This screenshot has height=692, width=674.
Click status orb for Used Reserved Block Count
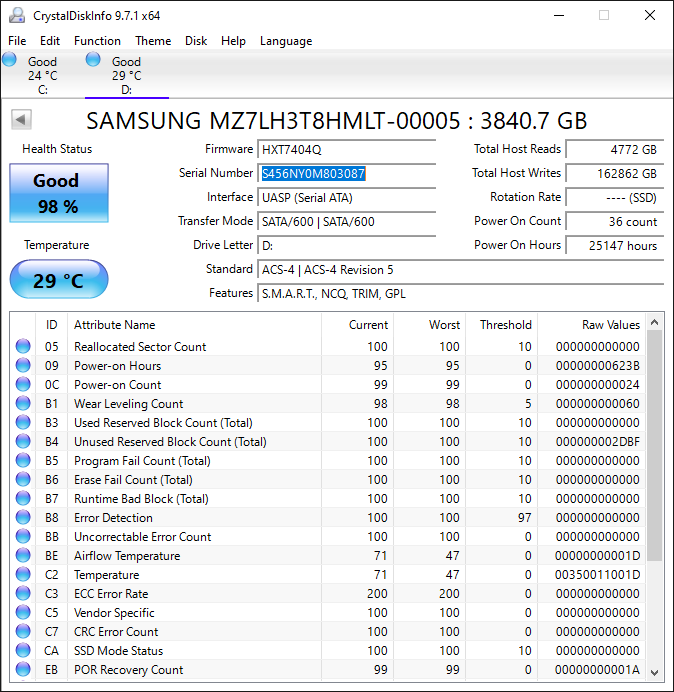tap(23, 422)
